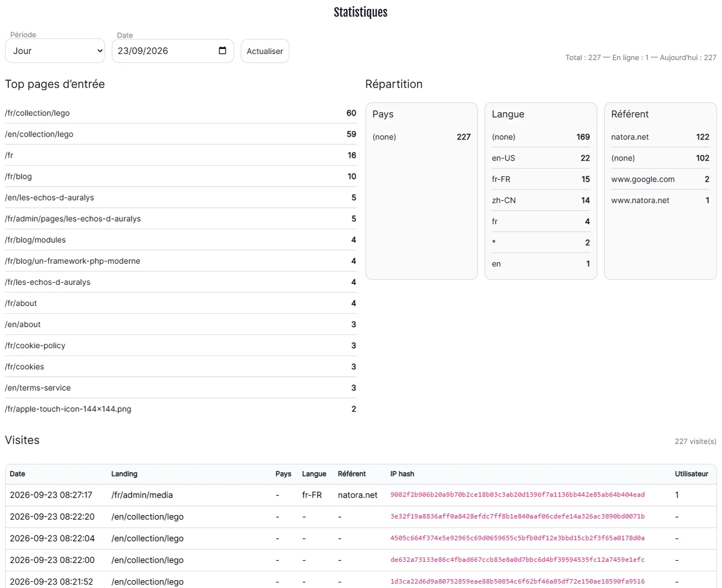This screenshot has height=588, width=722.
Task: Click the www.natora.net referrer row
Action: coord(660,200)
